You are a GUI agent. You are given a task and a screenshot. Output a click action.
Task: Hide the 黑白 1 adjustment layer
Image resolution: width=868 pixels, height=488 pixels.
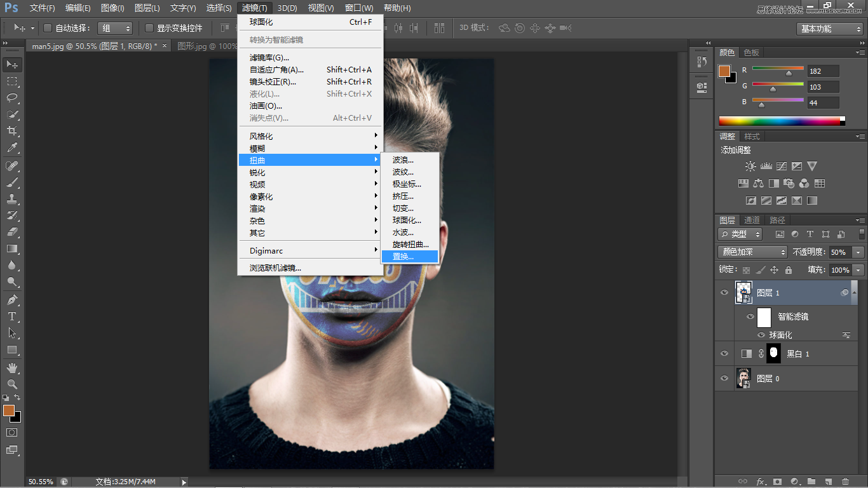tap(724, 353)
